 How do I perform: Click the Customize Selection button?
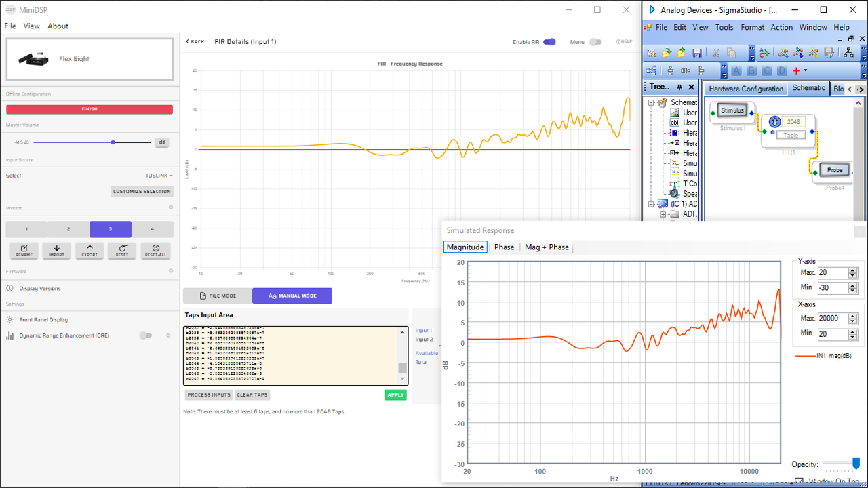coord(142,192)
